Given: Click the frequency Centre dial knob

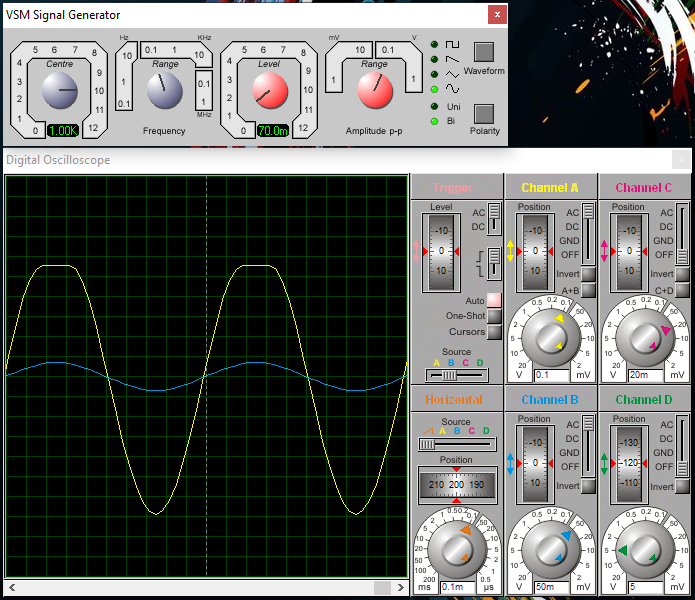Looking at the screenshot, I should click(x=60, y=92).
